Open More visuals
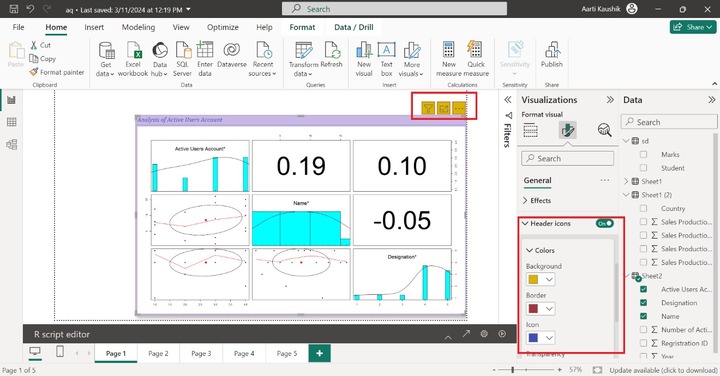Viewport: 720px width, 376px height. 411,59
